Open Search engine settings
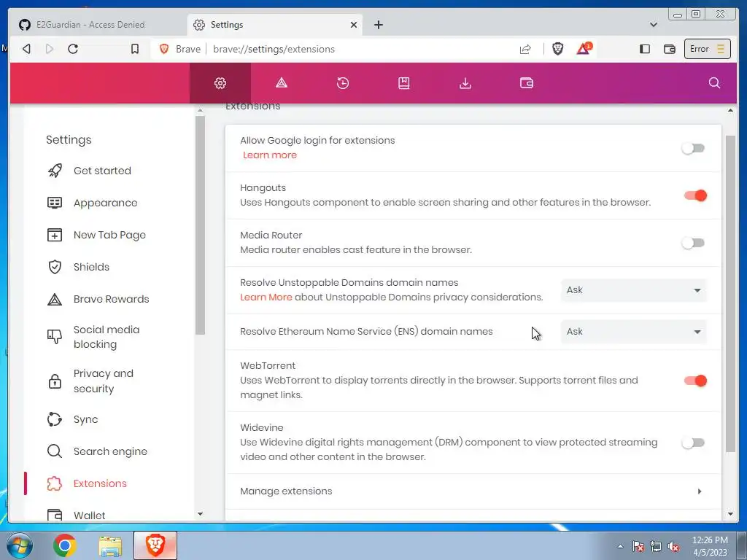 point(110,451)
